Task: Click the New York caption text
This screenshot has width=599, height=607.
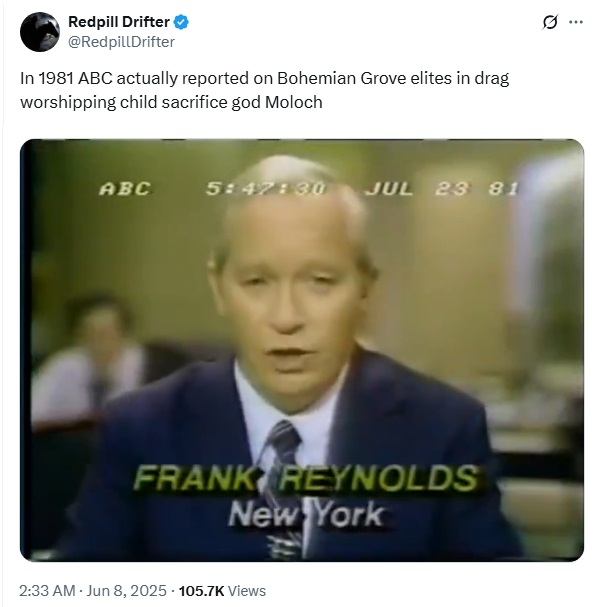Action: pos(306,514)
